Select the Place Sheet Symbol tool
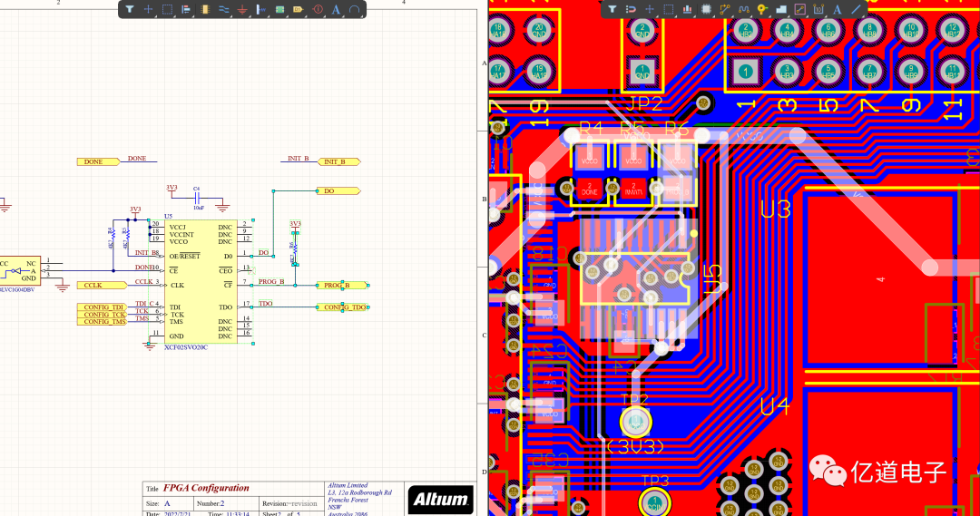This screenshot has width=980, height=516. [280, 9]
